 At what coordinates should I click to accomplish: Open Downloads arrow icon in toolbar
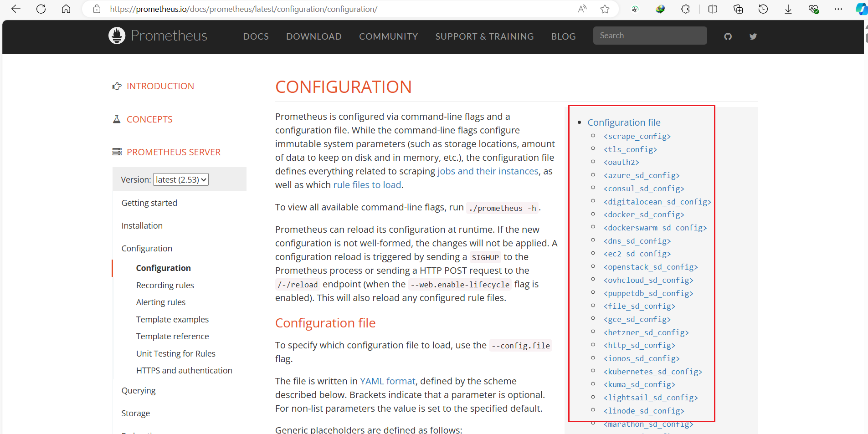tap(788, 9)
